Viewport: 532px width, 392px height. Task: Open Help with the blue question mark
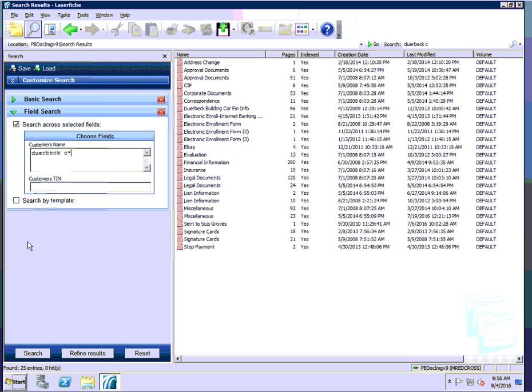point(327,30)
